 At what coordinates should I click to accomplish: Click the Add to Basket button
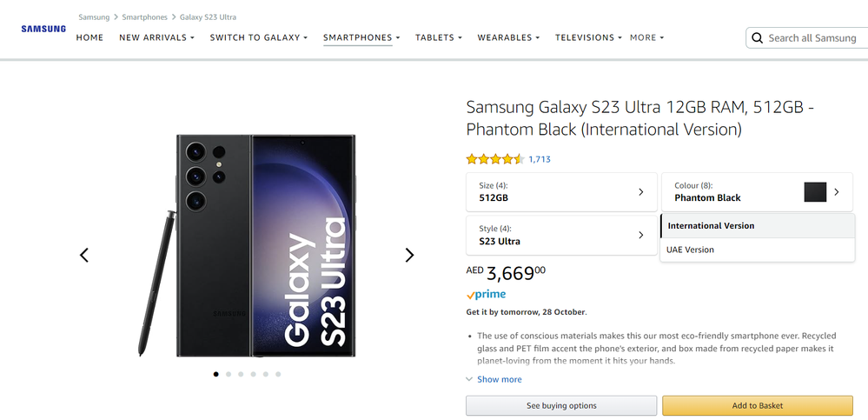click(758, 405)
